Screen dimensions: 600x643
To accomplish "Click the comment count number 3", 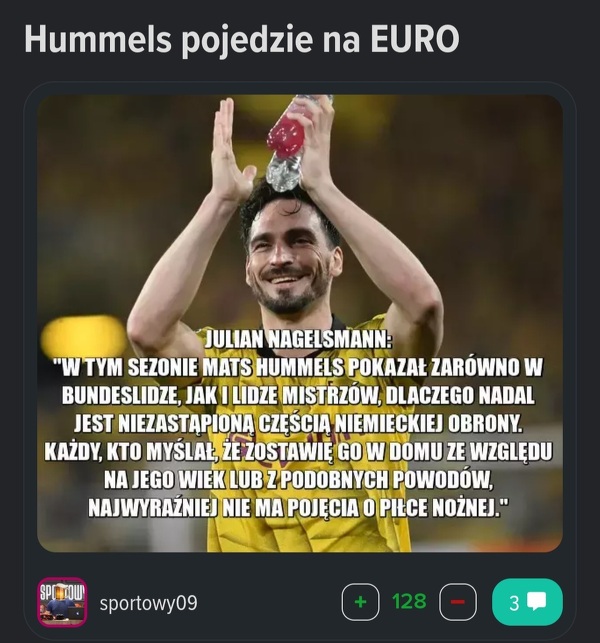I will [514, 603].
